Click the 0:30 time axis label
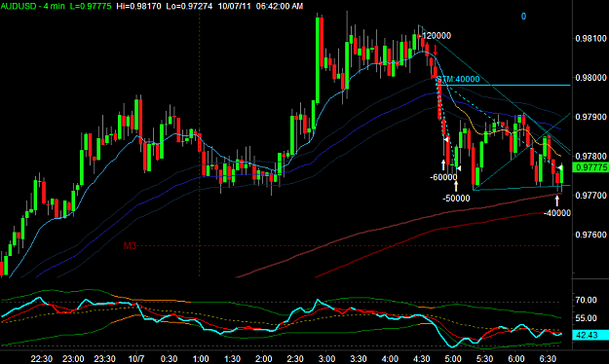The width and height of the screenshot is (609, 364). click(169, 358)
